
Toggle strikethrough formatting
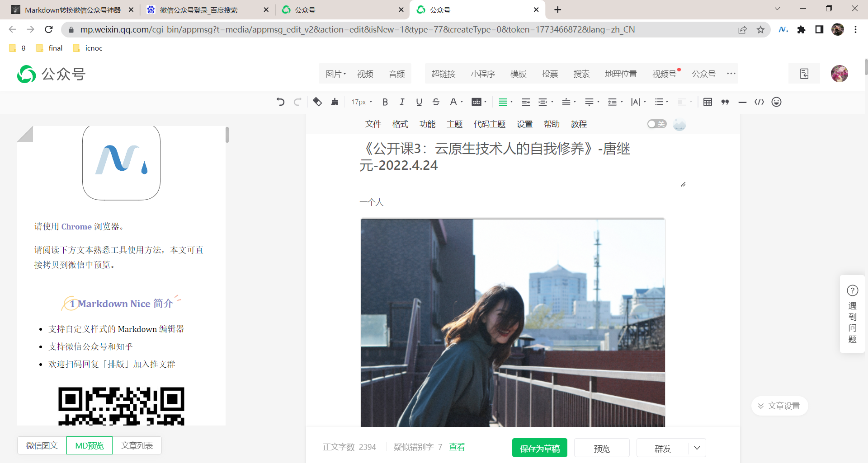tap(436, 102)
